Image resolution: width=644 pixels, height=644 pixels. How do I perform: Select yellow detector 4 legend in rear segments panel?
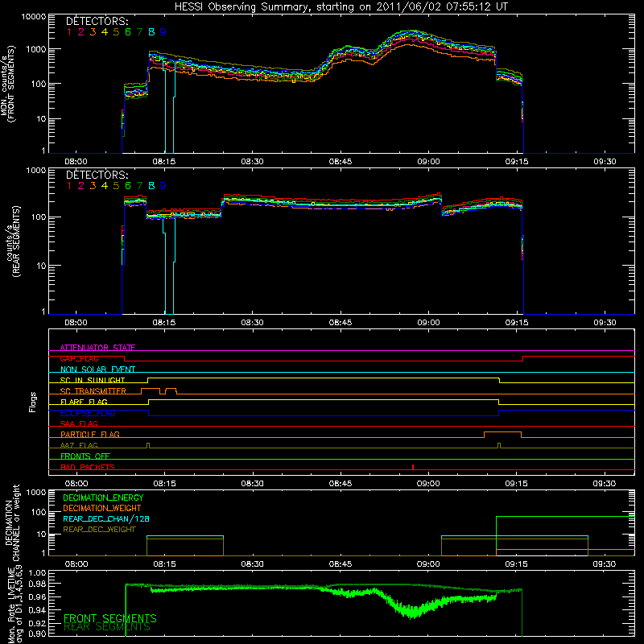pyautogui.click(x=105, y=186)
